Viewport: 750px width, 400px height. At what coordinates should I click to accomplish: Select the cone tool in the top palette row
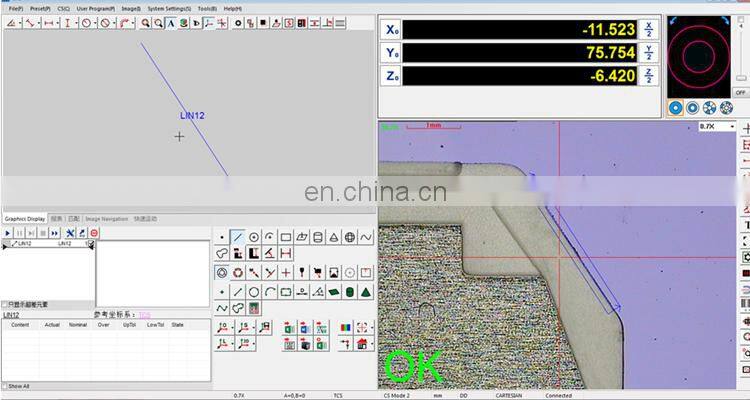click(x=334, y=237)
